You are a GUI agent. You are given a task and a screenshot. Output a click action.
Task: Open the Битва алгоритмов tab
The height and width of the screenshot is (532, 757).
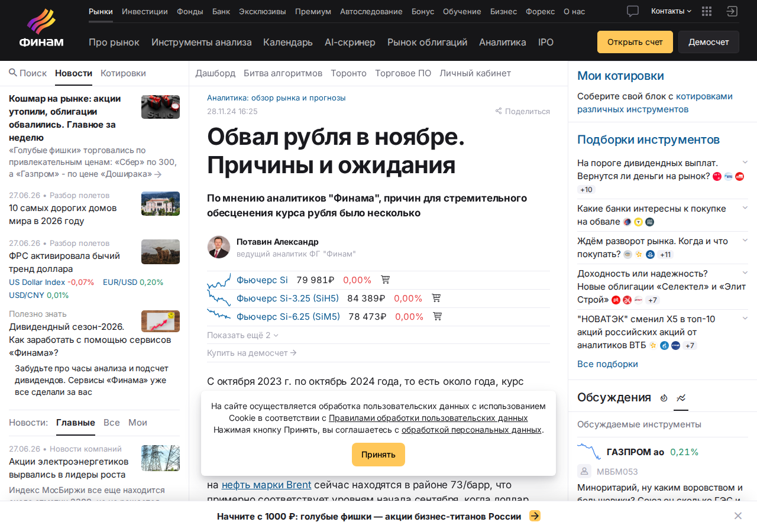(x=283, y=73)
